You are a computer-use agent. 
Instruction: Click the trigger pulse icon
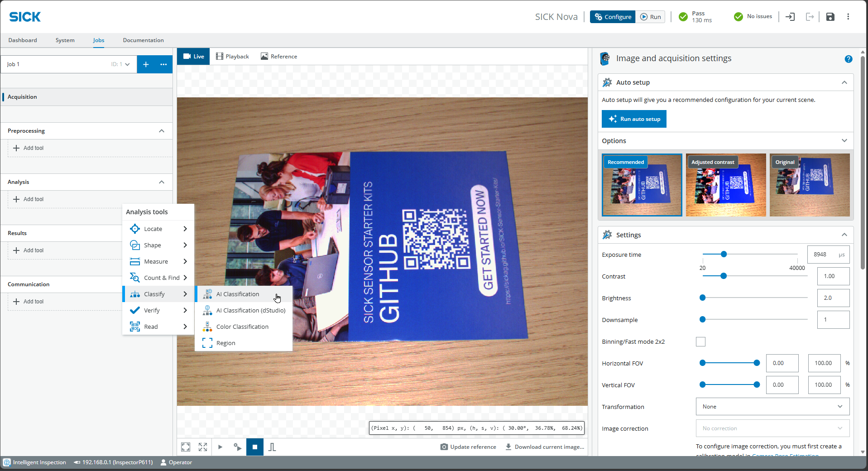(x=272, y=447)
